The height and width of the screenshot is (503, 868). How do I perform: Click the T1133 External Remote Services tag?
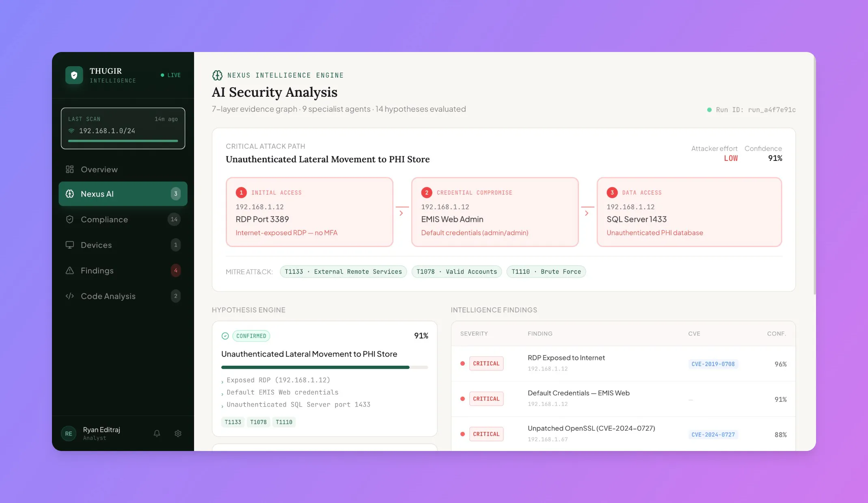point(343,271)
